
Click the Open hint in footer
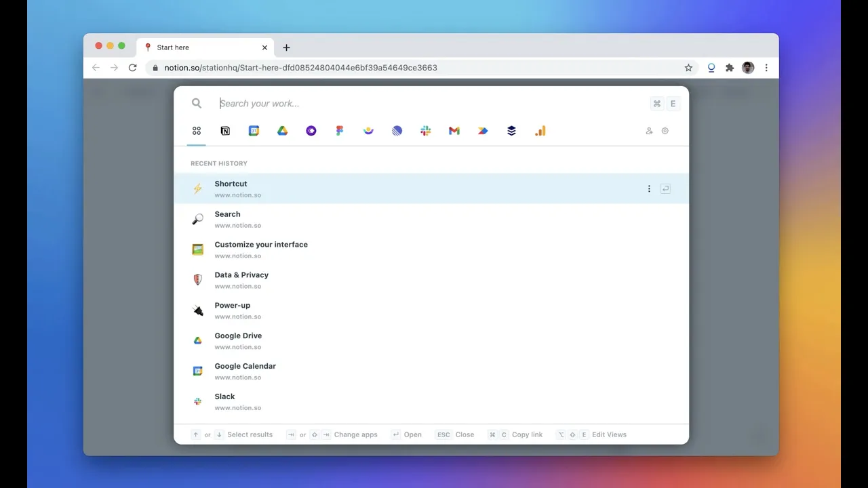click(406, 434)
